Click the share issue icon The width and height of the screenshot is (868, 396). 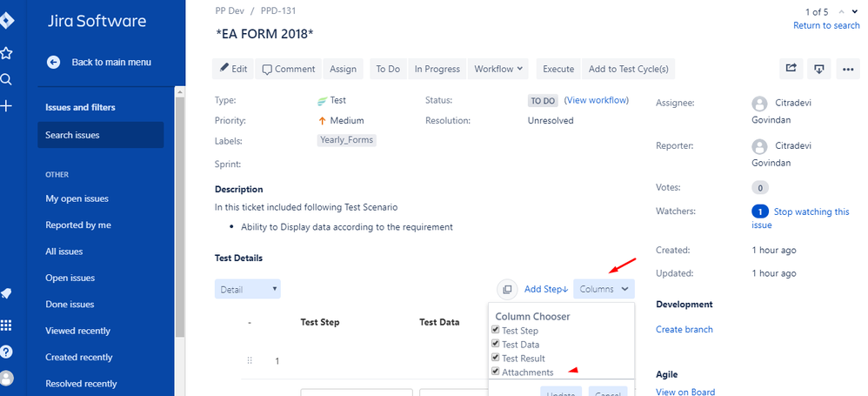(x=791, y=69)
